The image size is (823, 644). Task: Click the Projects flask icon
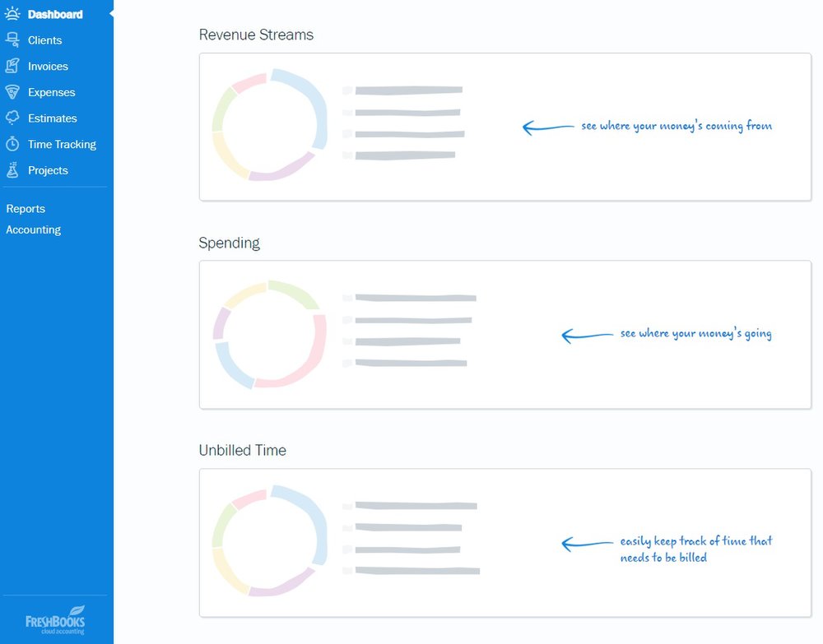tap(12, 170)
